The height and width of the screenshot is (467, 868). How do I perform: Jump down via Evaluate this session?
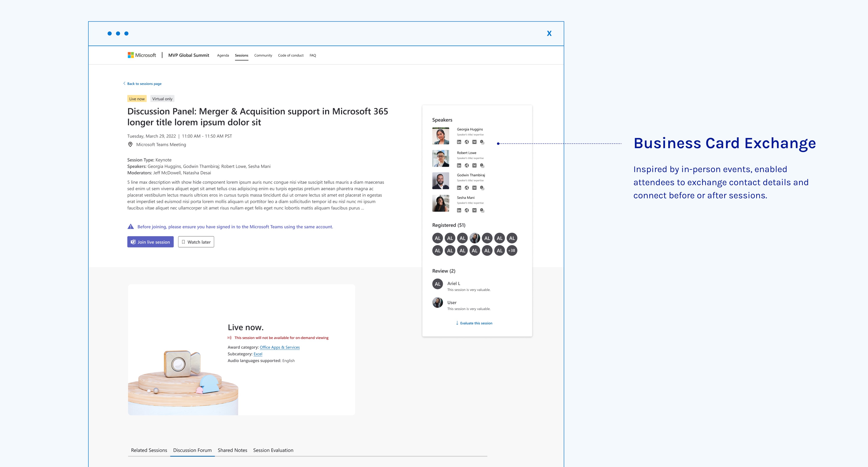point(476,323)
